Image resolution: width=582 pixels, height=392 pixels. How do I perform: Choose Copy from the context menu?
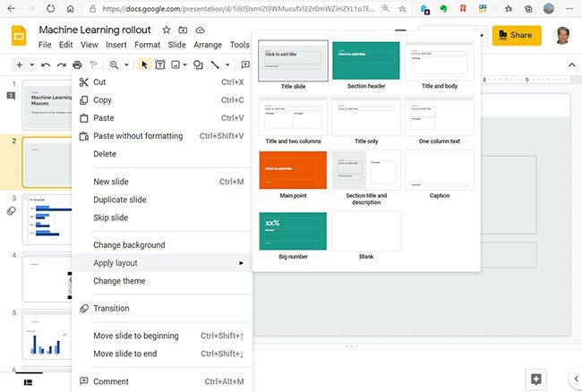pos(162,100)
